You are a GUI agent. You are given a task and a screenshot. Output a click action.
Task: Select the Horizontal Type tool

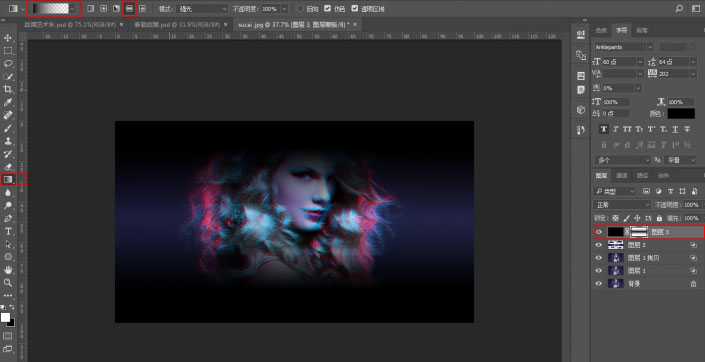point(8,231)
